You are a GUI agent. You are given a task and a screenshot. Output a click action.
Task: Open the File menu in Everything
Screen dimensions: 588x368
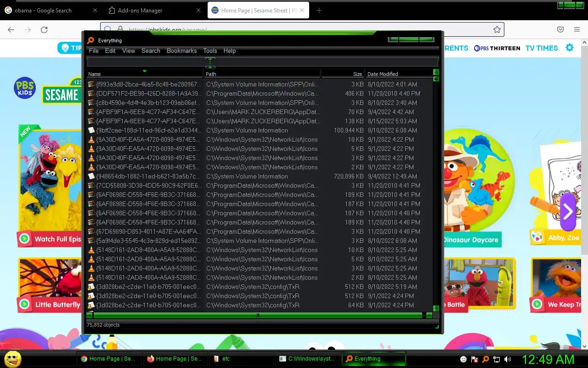pyautogui.click(x=94, y=51)
